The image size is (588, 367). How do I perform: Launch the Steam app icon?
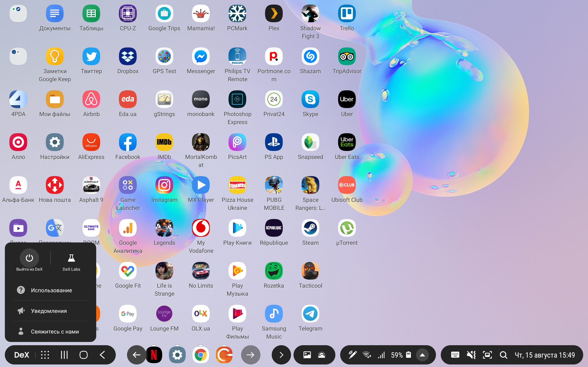pyautogui.click(x=310, y=228)
